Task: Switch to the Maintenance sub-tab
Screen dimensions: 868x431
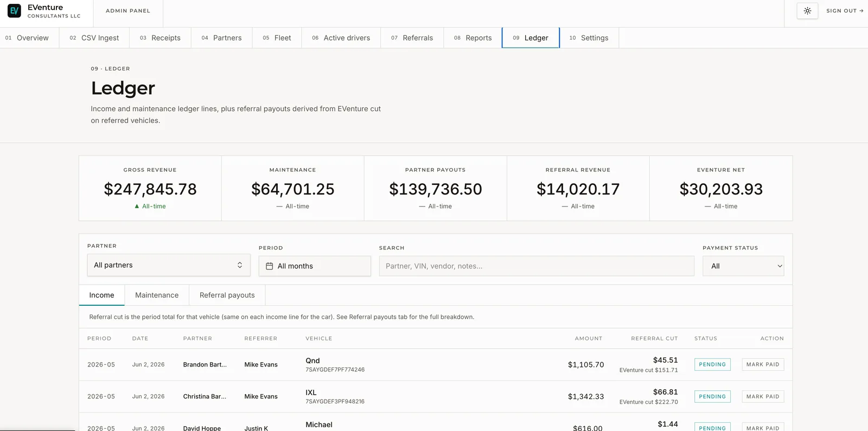Action: point(157,295)
